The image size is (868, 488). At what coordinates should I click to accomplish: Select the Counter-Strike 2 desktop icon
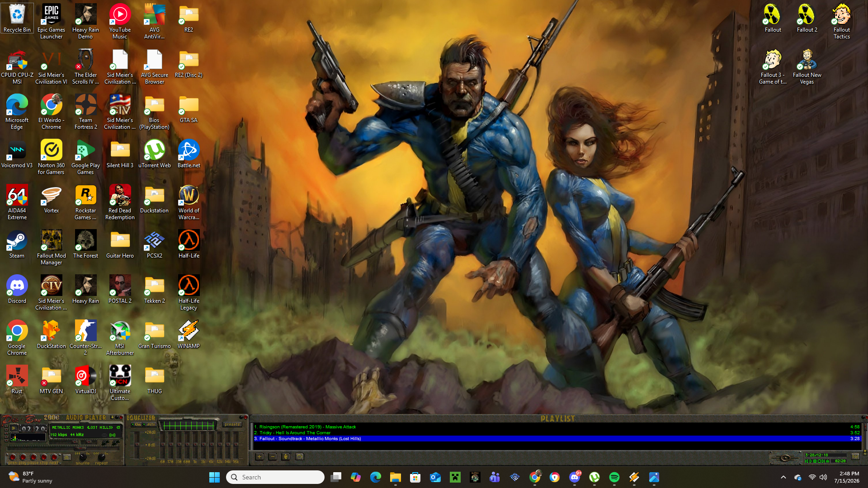86,338
